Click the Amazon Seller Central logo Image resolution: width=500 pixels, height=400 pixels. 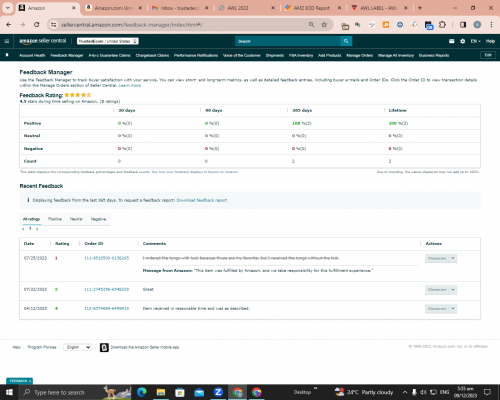pos(42,41)
